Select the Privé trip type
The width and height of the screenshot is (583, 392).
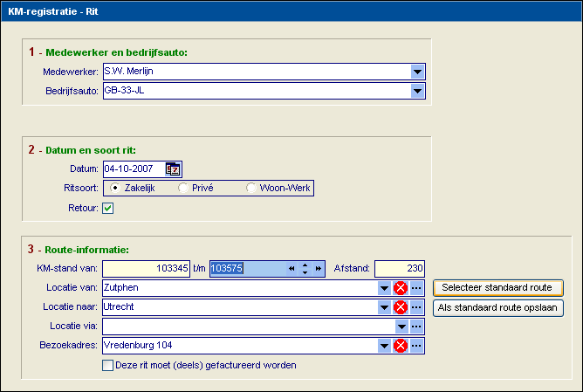182,188
